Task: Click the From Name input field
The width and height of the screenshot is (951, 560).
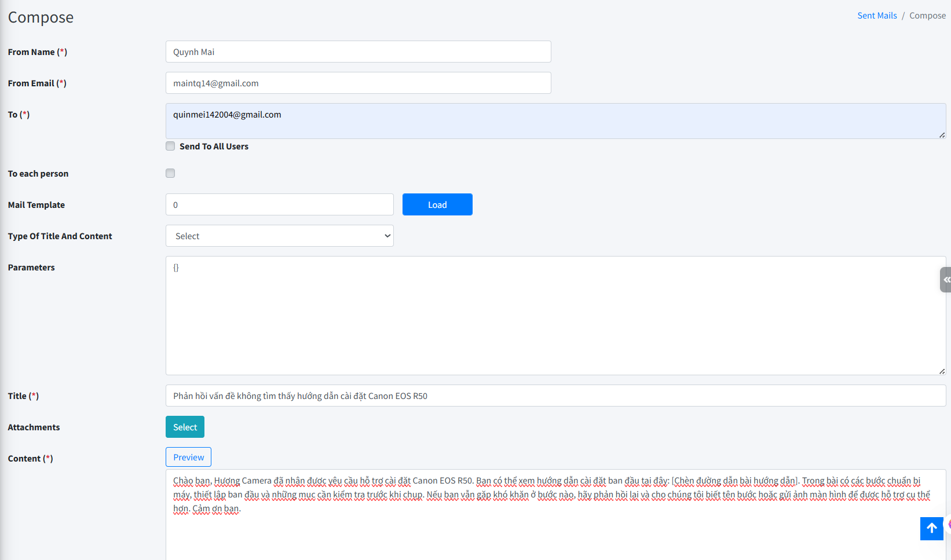Action: click(x=358, y=52)
